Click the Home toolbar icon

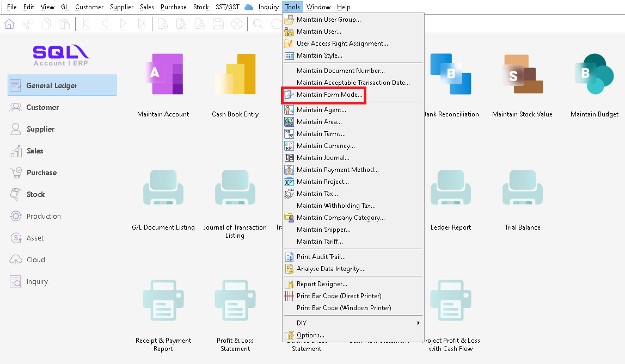[10, 24]
